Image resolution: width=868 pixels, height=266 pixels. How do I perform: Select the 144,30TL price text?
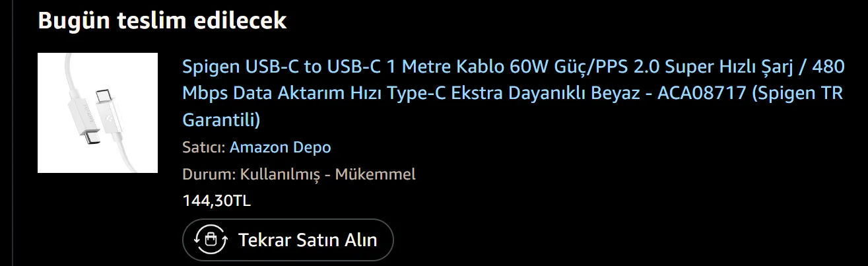(x=217, y=201)
